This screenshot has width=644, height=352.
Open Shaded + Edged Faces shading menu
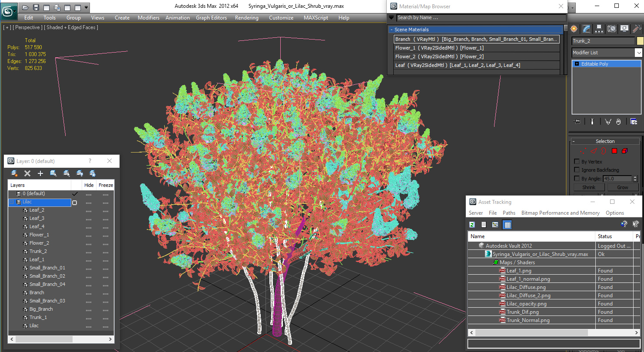pos(71,27)
